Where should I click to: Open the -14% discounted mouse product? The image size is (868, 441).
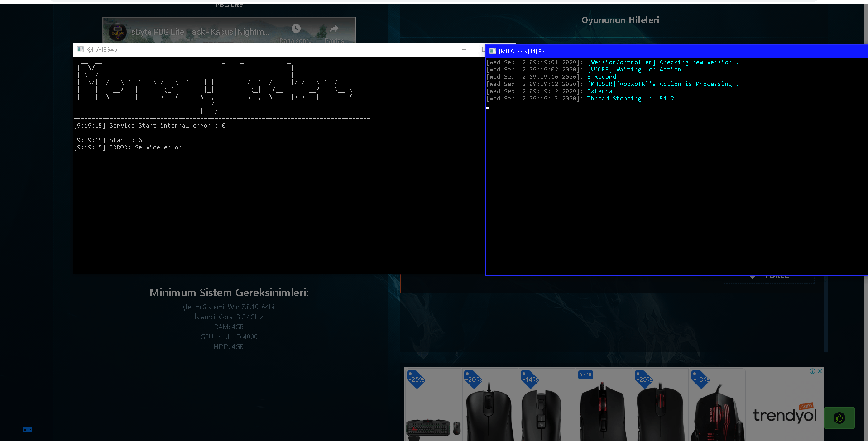(x=547, y=404)
